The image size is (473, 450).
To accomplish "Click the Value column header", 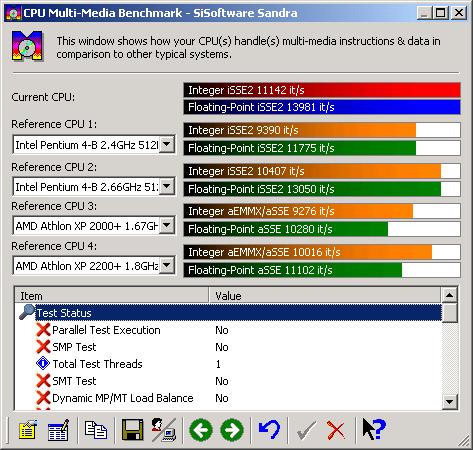I will click(x=325, y=296).
